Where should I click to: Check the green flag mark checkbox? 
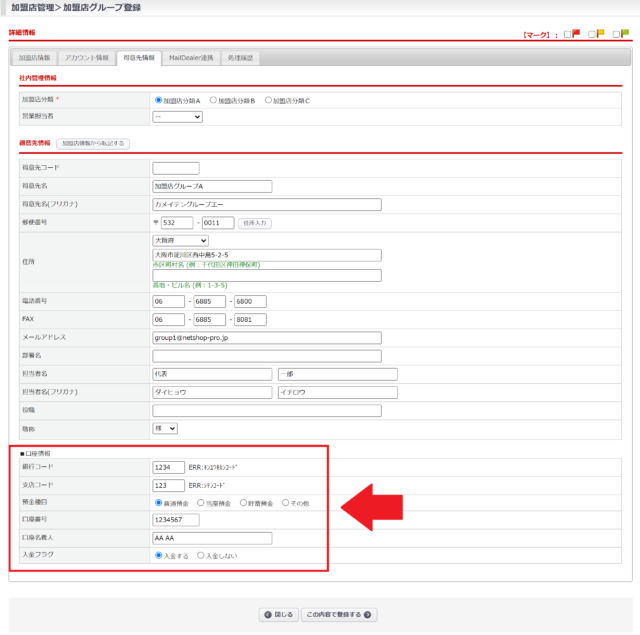coord(615,34)
